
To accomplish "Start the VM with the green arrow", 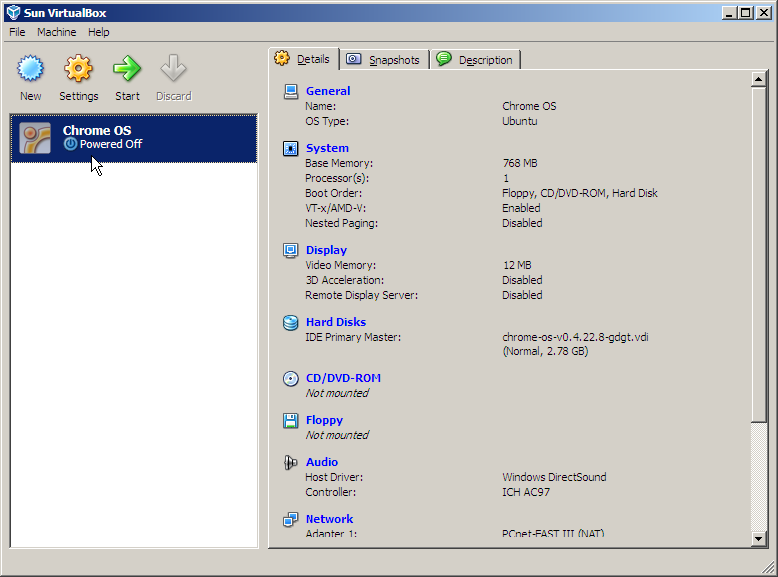I will [127, 68].
